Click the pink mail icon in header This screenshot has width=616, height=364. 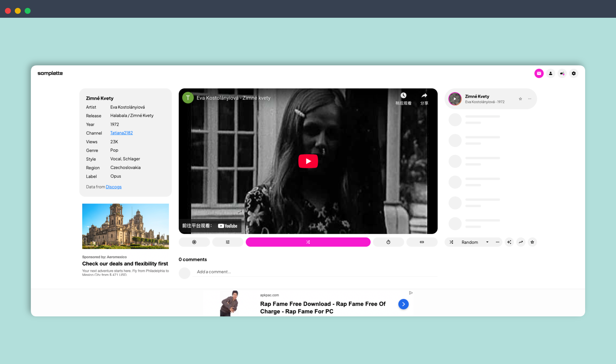pos(539,73)
